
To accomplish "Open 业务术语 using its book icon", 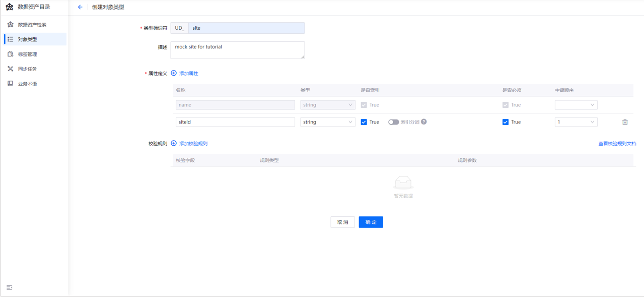I will [10, 83].
